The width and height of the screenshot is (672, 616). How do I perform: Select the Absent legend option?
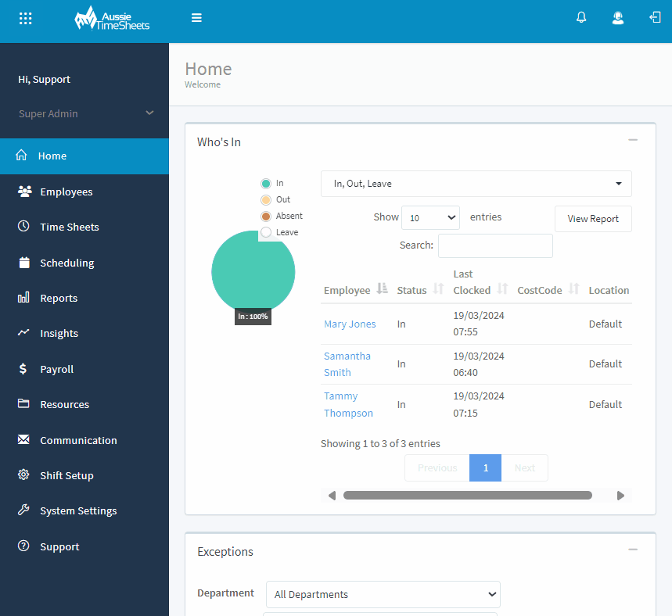click(266, 216)
